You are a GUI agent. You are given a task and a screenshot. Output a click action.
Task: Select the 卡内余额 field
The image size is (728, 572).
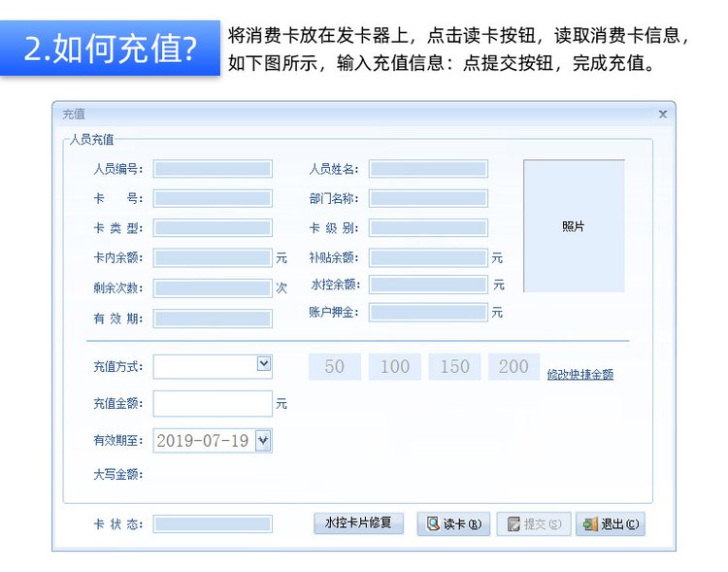pos(213,258)
